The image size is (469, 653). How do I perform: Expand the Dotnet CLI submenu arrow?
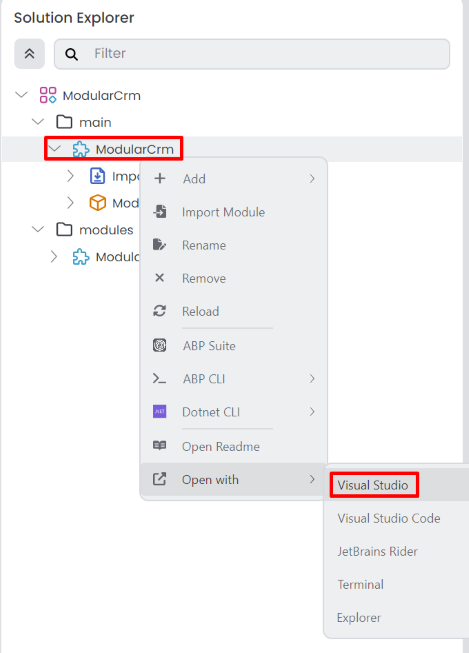pos(312,412)
